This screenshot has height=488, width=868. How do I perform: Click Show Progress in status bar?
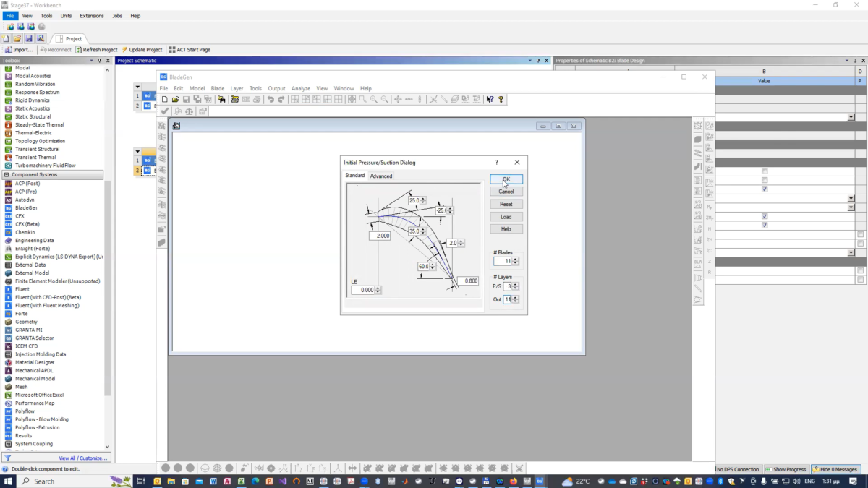(786, 469)
